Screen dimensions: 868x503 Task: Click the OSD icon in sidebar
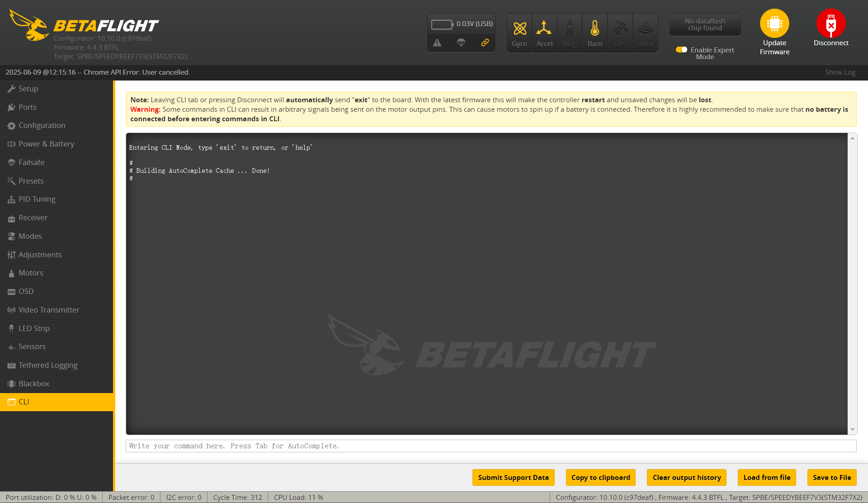(11, 292)
